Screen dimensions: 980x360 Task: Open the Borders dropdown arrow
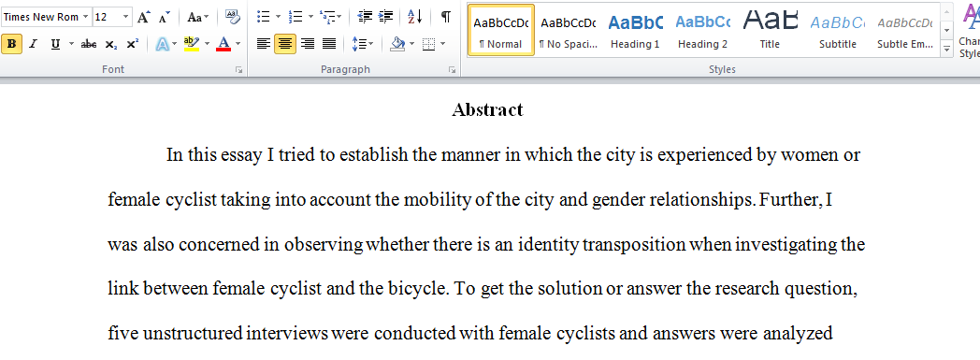click(x=442, y=44)
